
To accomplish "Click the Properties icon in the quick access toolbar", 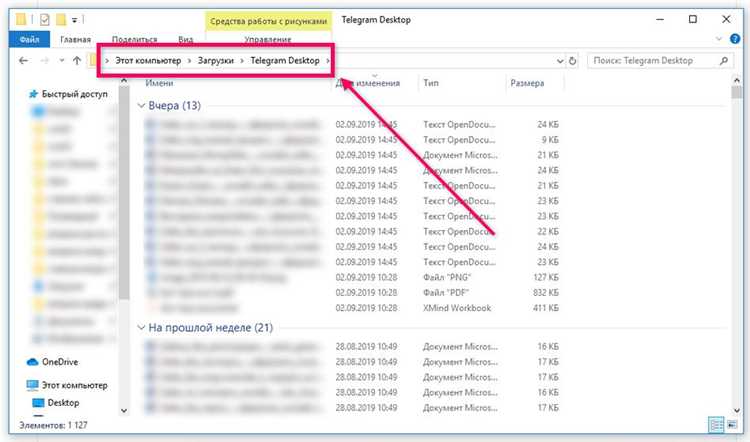I will (x=46, y=19).
